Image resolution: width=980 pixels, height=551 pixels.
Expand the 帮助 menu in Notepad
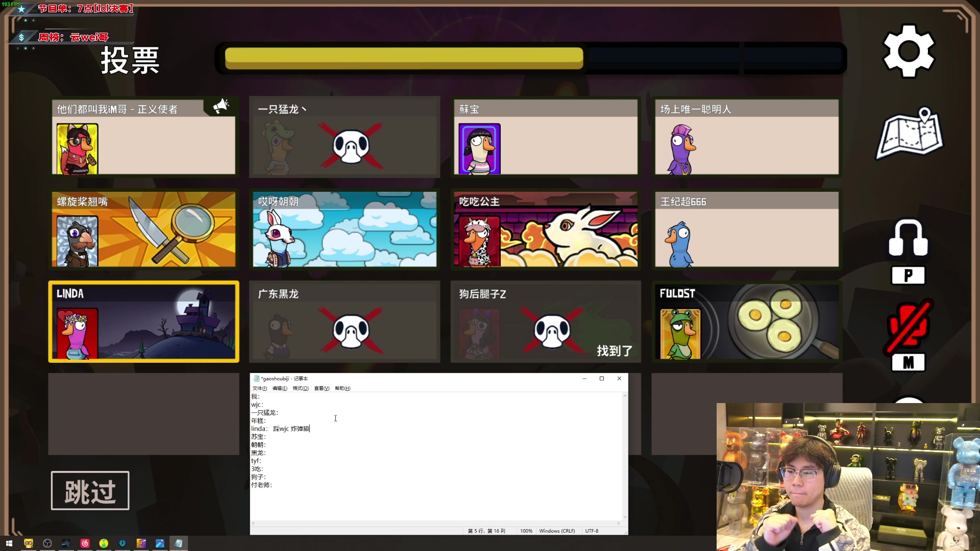(342, 388)
